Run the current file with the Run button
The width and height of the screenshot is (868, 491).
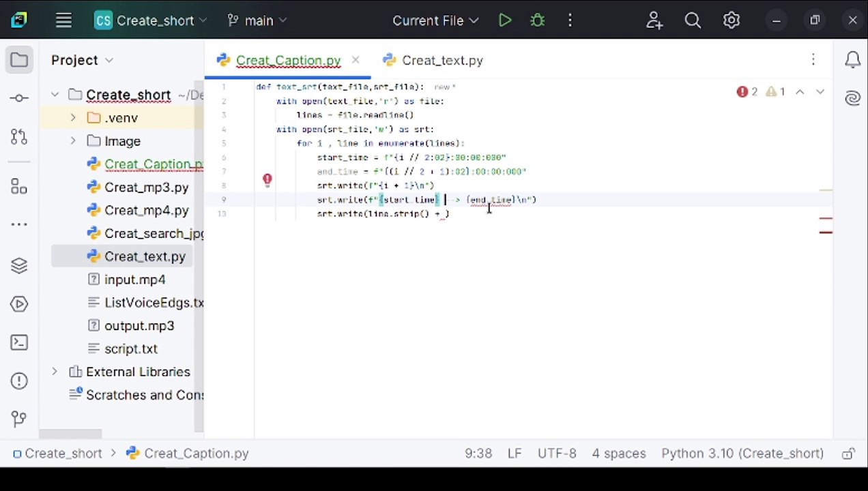point(505,20)
